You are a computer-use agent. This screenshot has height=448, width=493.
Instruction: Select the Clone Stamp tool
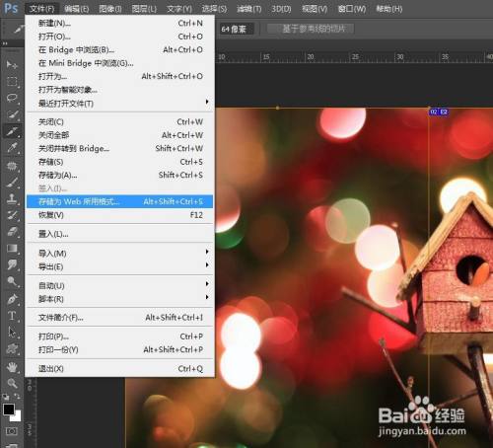coord(12,198)
